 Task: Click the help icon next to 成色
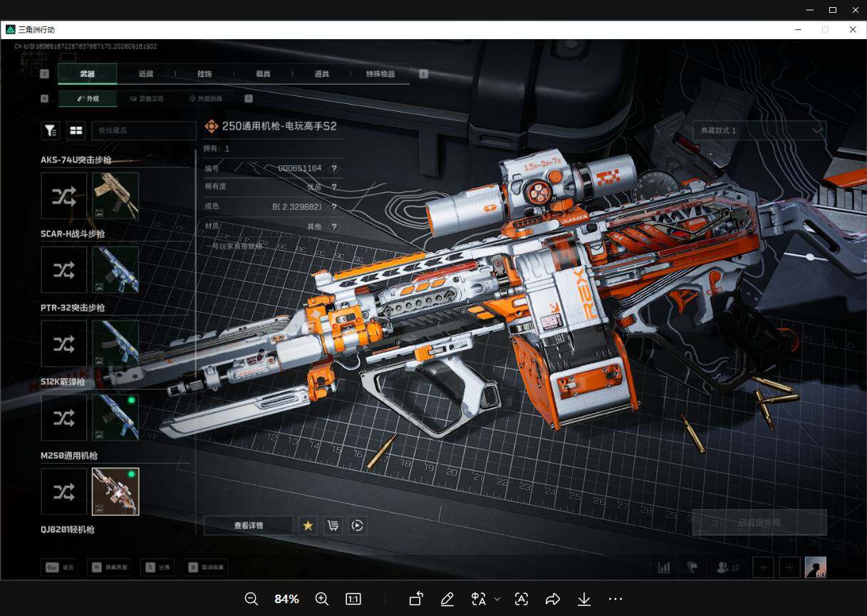[x=333, y=207]
